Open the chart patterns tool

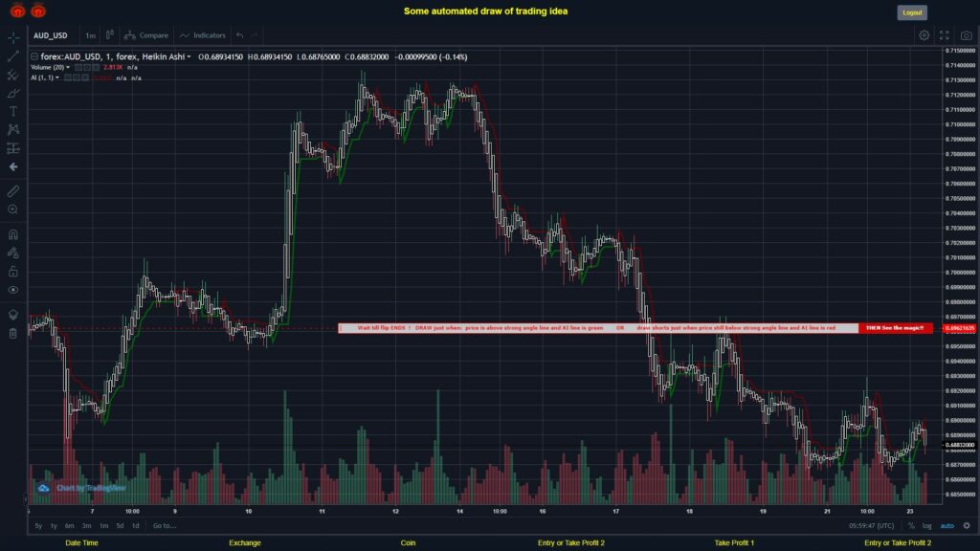click(13, 129)
